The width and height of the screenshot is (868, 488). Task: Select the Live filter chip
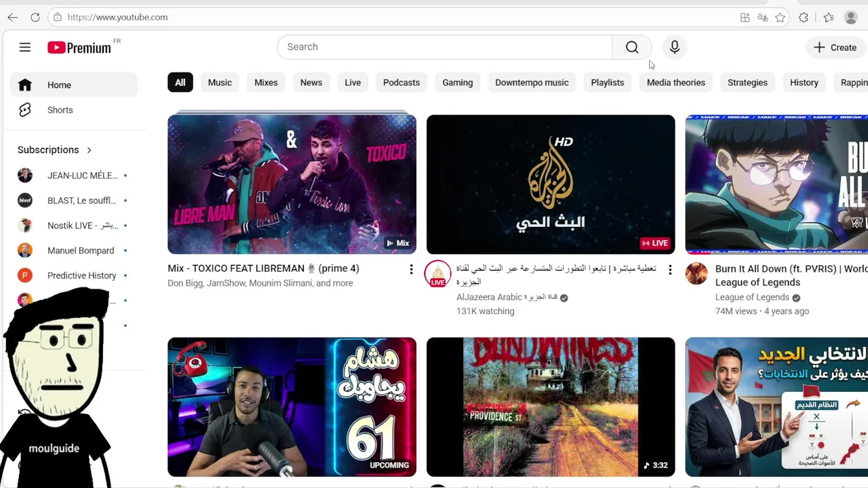point(353,83)
